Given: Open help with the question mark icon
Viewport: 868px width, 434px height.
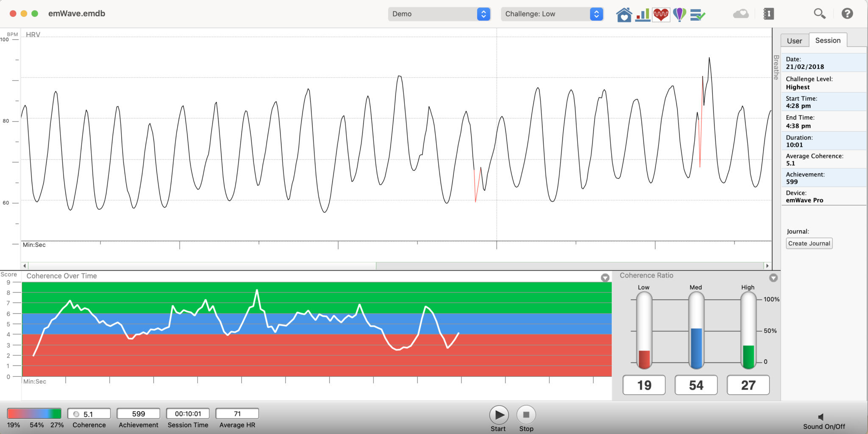Looking at the screenshot, I should pos(847,14).
